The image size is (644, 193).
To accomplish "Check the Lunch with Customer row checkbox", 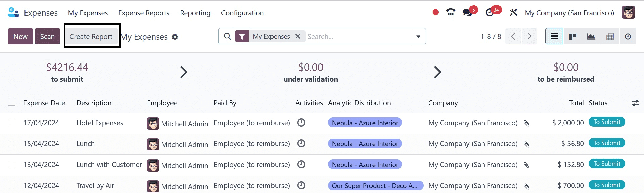I will tap(12, 165).
